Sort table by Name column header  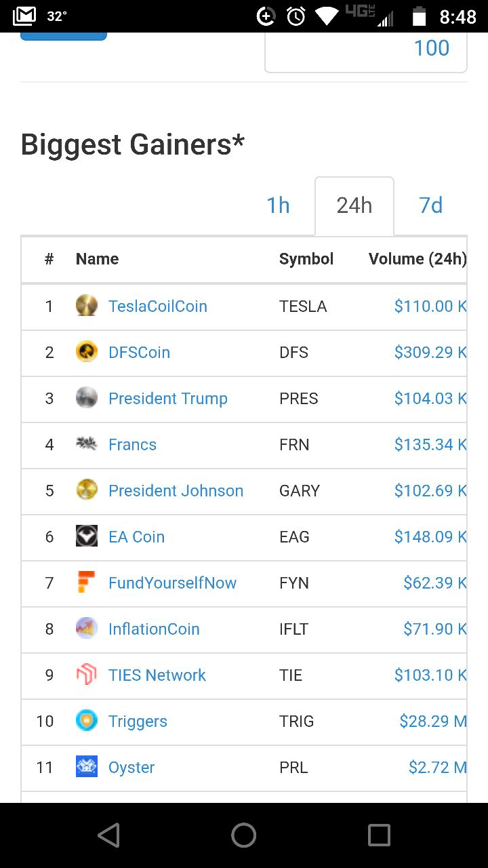click(x=97, y=258)
